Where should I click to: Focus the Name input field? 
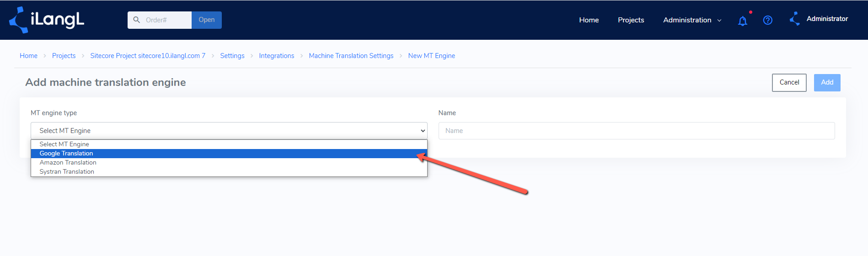coord(637,131)
